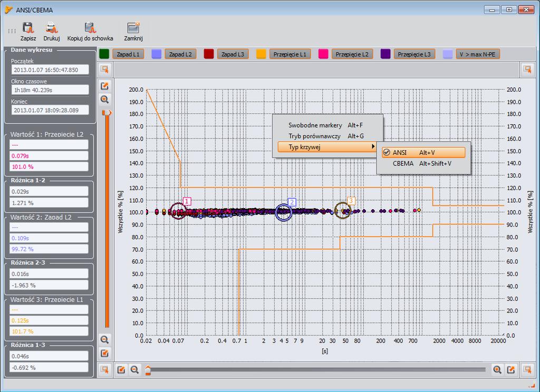
Task: Toggle the Zapad L2 series button
Action: [x=180, y=54]
